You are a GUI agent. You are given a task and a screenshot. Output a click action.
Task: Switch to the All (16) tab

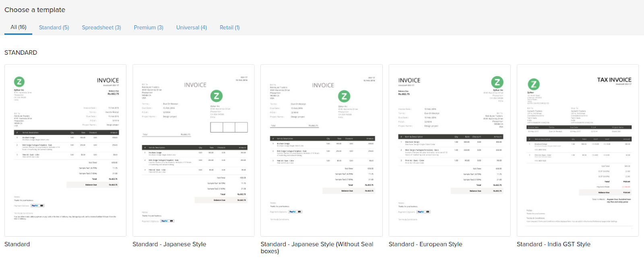click(19, 27)
